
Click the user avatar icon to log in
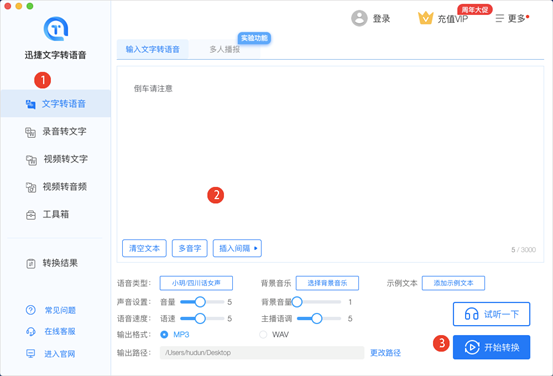tap(359, 18)
